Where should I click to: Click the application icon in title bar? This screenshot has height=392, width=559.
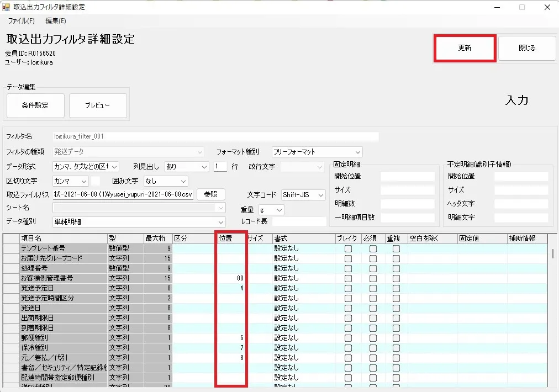tap(6, 7)
